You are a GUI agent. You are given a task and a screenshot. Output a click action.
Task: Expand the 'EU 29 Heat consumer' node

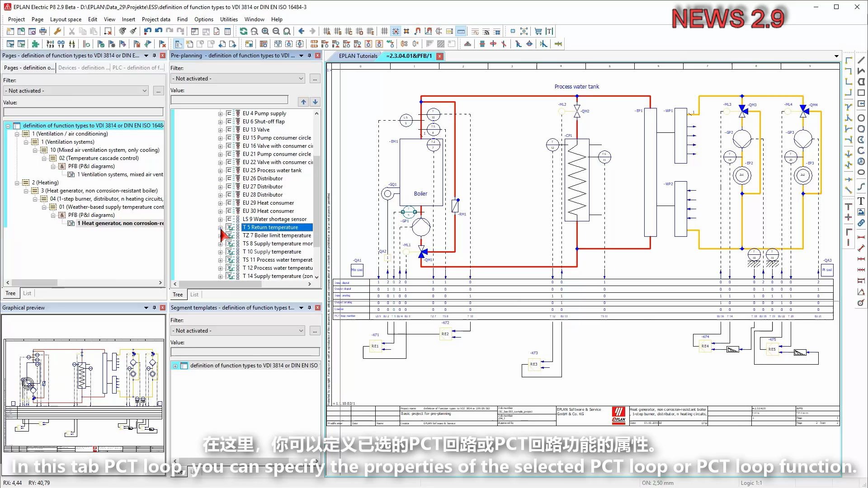point(220,203)
